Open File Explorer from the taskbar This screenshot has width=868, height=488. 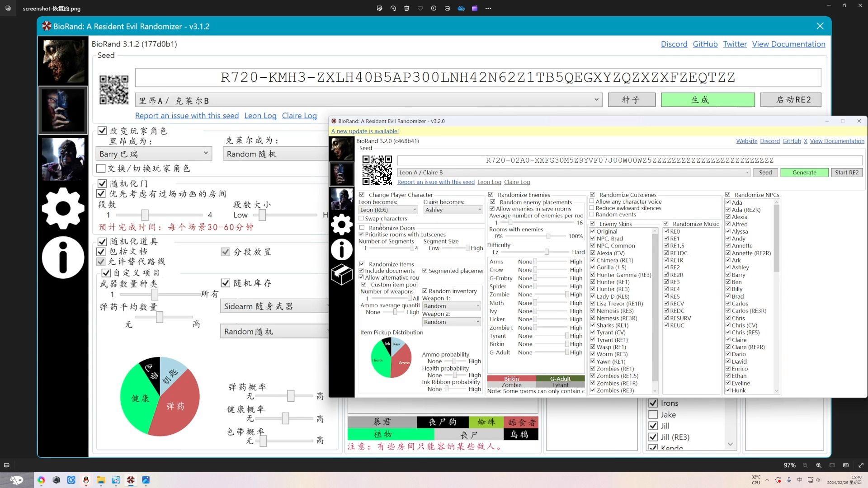(101, 480)
